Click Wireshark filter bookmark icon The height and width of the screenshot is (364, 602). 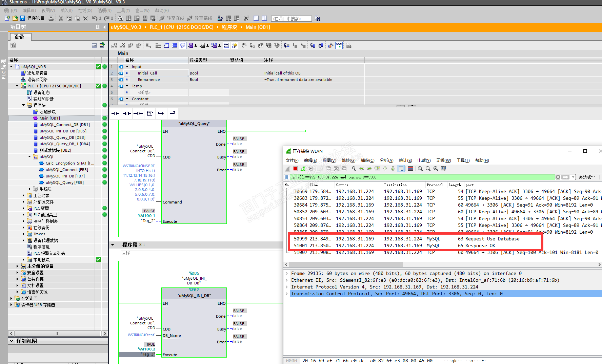(287, 177)
